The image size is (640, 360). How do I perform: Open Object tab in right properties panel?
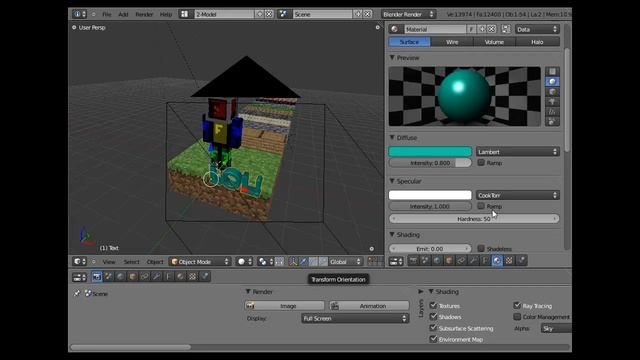449,260
